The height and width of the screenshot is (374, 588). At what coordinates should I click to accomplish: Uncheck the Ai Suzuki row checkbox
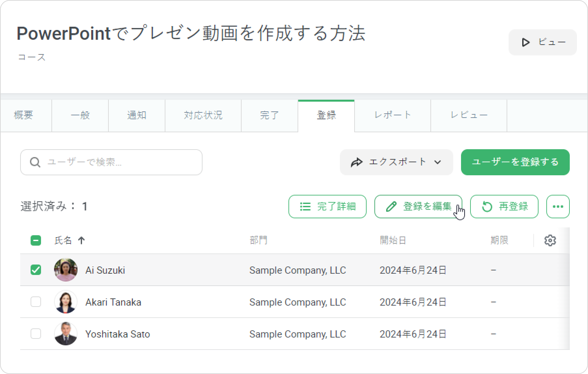[36, 270]
